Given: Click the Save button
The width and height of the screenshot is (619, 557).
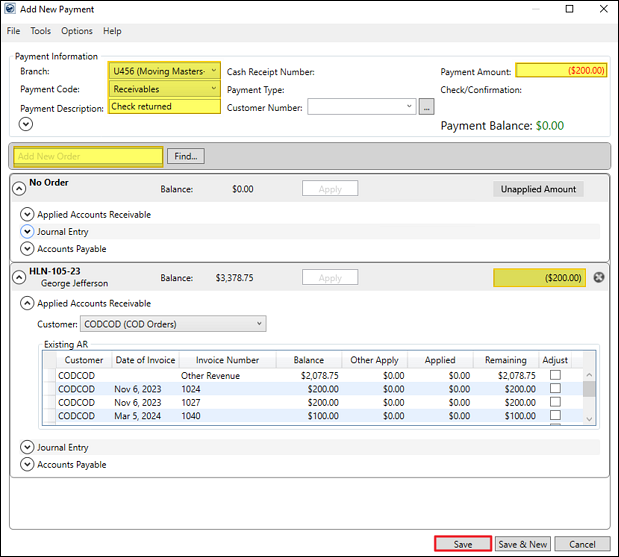Looking at the screenshot, I should pyautogui.click(x=462, y=544).
